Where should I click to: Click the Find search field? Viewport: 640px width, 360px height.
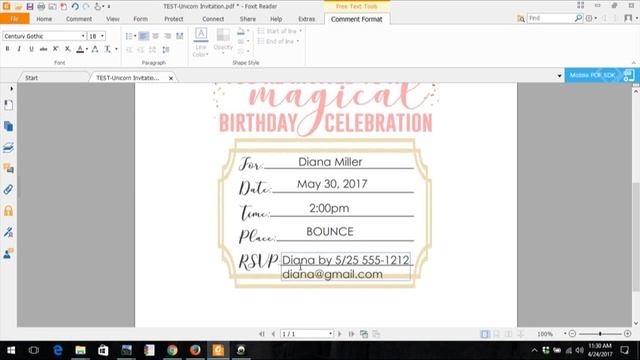click(551, 18)
